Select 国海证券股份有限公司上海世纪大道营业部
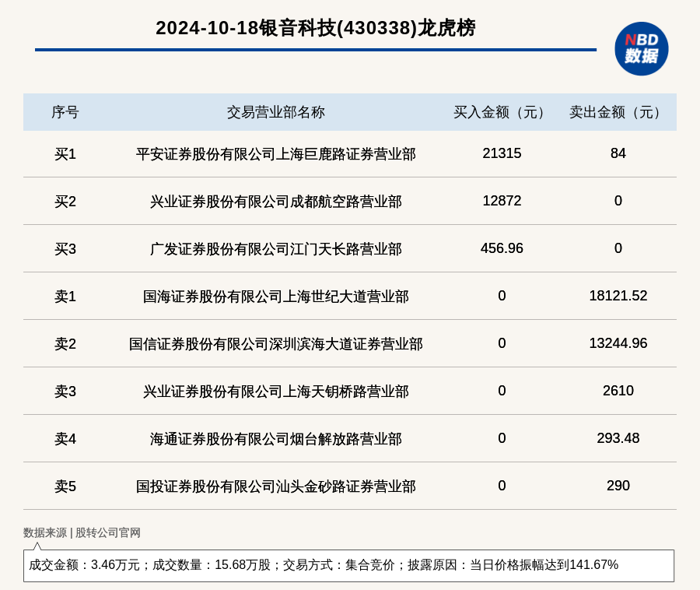This screenshot has width=700, height=590. click(x=276, y=296)
